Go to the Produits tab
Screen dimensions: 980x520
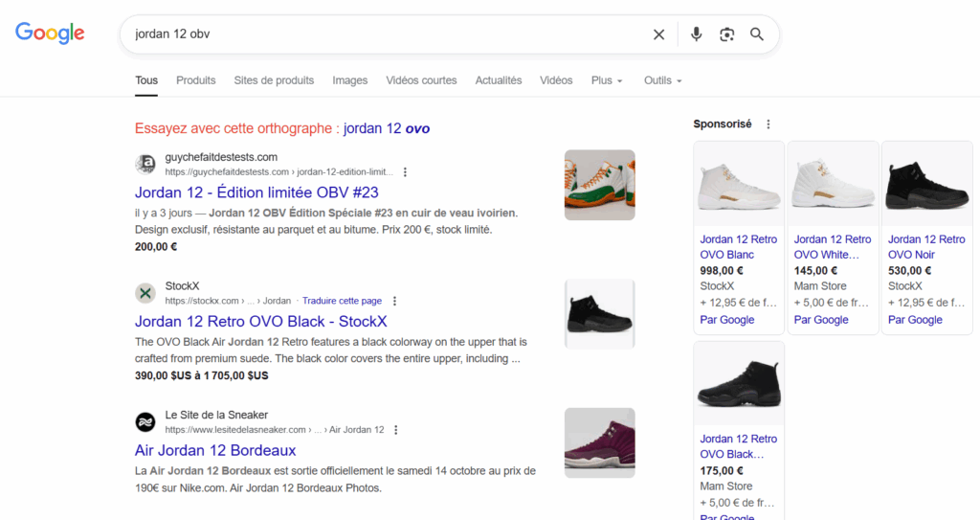[x=195, y=80]
